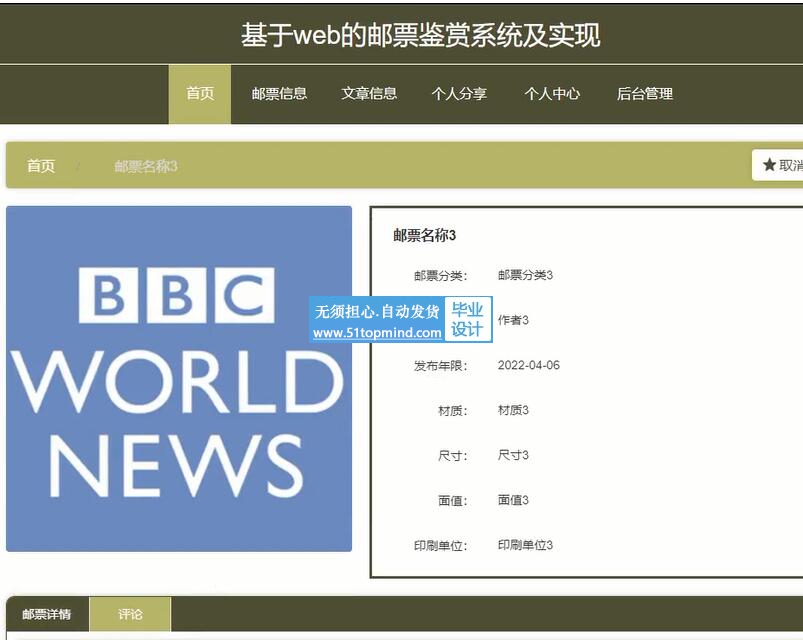Click the site title 基于web的邮票鉴赏系统及实现
This screenshot has height=640, width=803.
click(420, 35)
